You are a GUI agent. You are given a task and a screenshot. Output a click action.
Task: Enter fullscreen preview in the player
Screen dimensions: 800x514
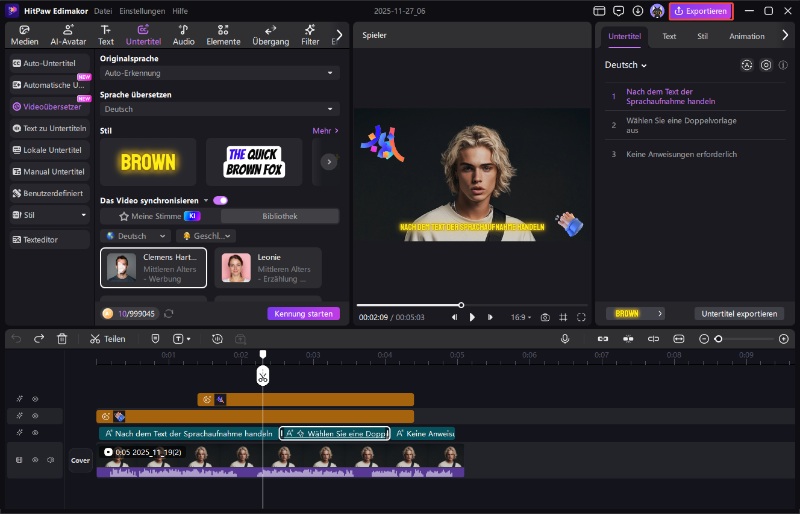coord(583,317)
